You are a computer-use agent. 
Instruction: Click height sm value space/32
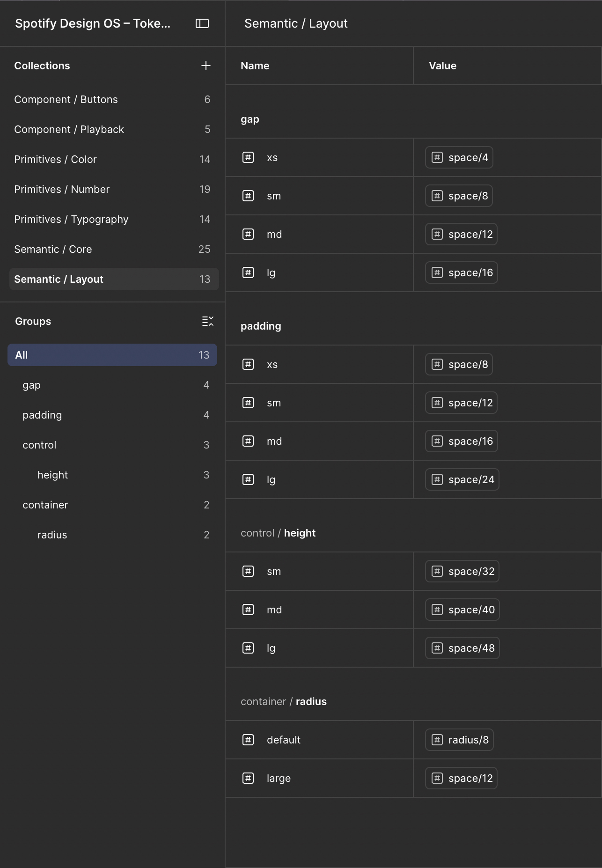tap(463, 571)
